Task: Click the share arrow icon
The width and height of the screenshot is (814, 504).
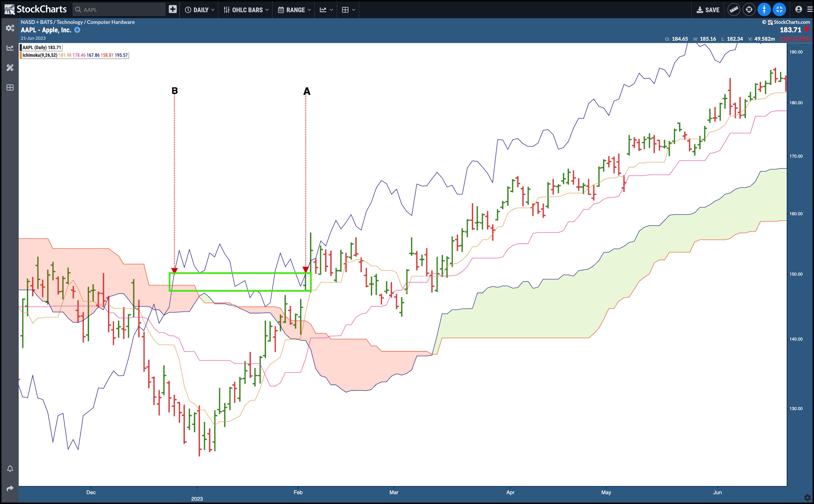Action: [x=10, y=488]
